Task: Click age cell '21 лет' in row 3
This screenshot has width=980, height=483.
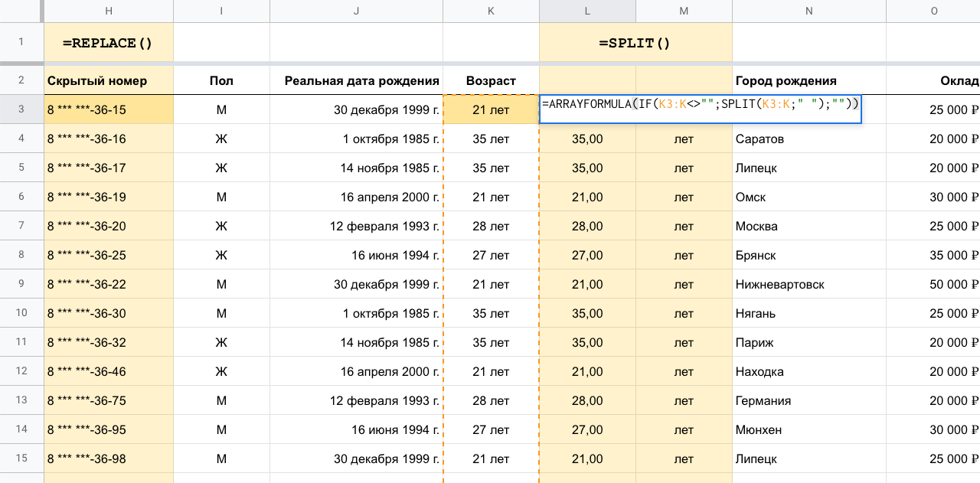Action: click(492, 109)
